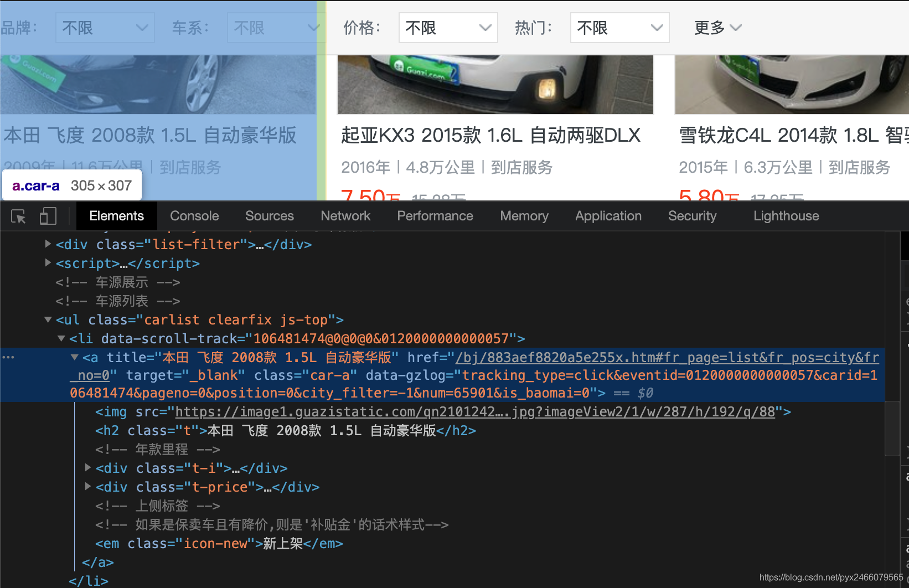
Task: Select the comment line 年款里程
Action: click(x=157, y=450)
